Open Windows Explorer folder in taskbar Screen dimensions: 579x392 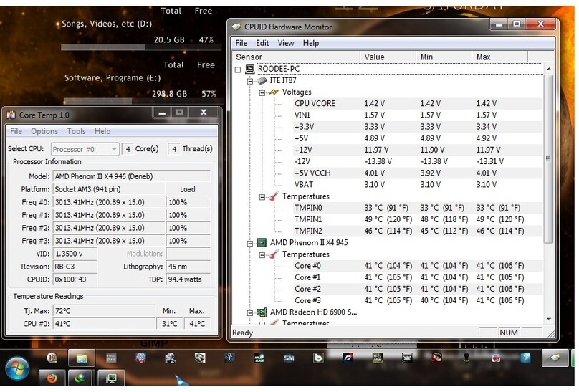tap(82, 358)
